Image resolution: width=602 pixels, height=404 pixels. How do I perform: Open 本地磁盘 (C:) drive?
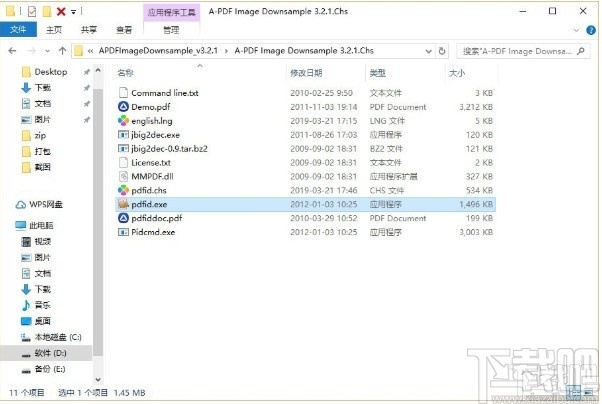51,337
